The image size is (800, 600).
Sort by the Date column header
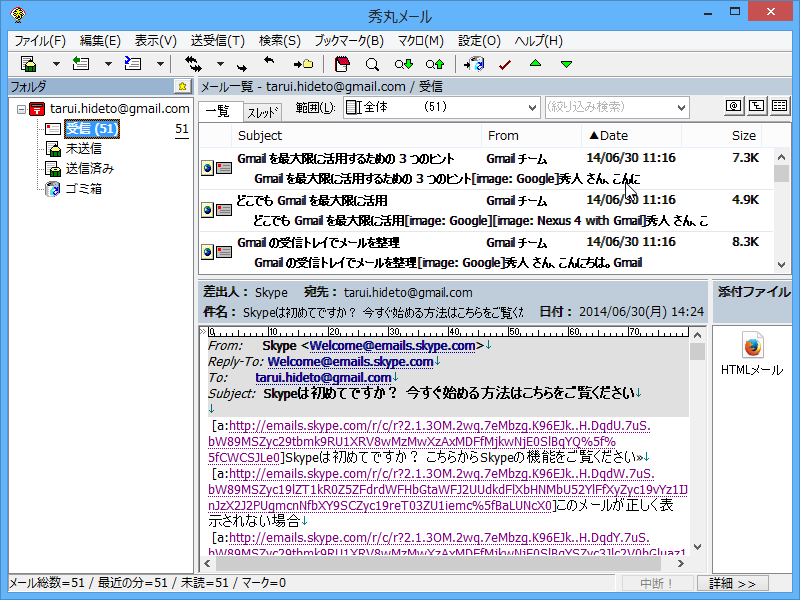tap(631, 136)
